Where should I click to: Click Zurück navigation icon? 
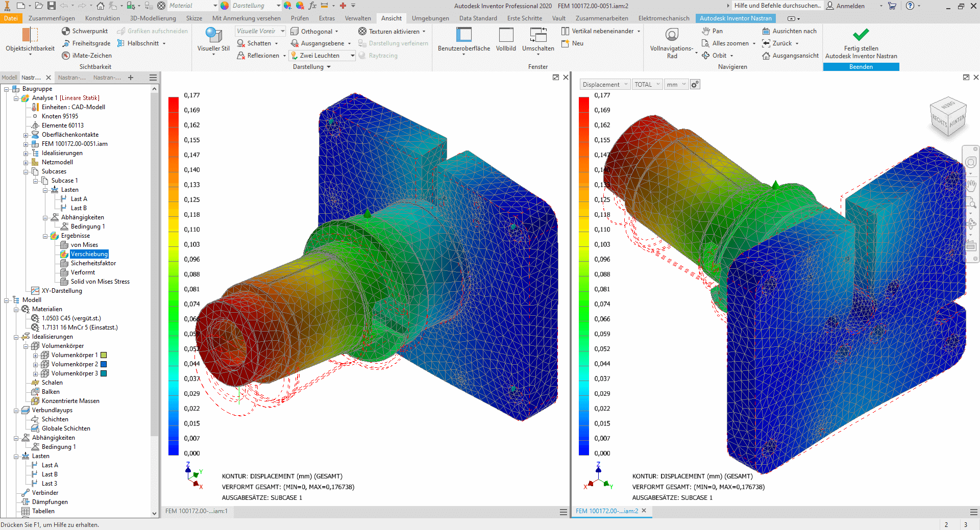[x=766, y=43]
